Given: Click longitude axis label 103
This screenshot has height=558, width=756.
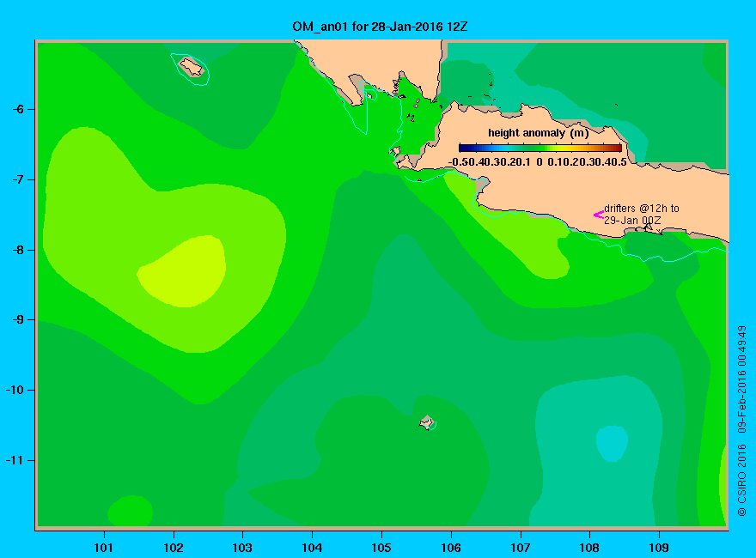Looking at the screenshot, I should pos(242,548).
